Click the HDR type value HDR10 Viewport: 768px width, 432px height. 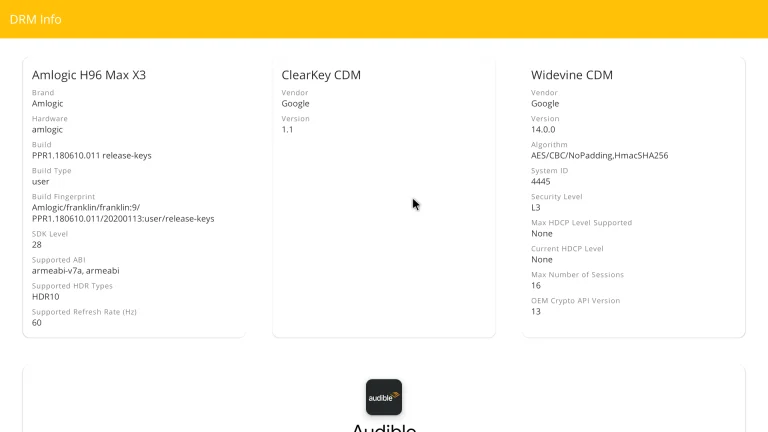pyautogui.click(x=46, y=296)
